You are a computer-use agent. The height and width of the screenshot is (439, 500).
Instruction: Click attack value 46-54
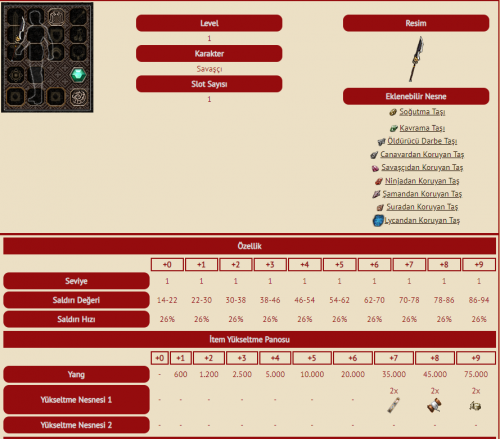[304, 300]
